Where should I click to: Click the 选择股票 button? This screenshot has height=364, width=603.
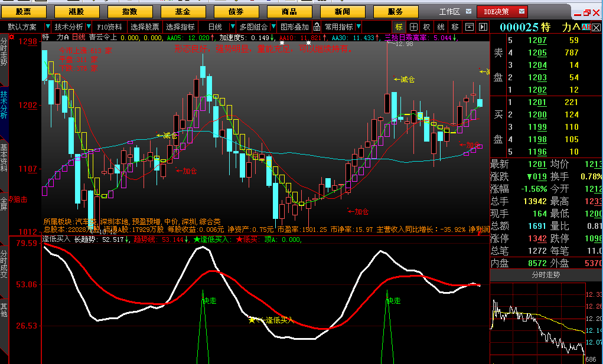[145, 27]
